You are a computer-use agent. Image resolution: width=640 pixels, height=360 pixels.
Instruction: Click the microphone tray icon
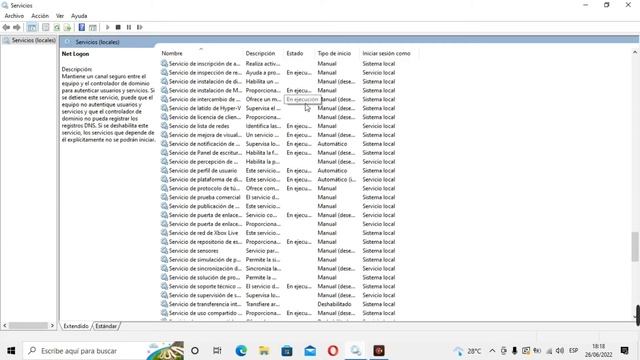click(x=514, y=351)
